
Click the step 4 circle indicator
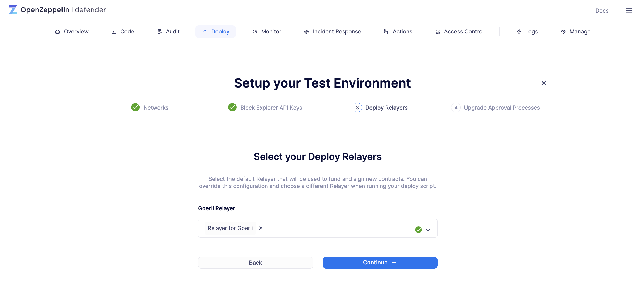coord(456,108)
